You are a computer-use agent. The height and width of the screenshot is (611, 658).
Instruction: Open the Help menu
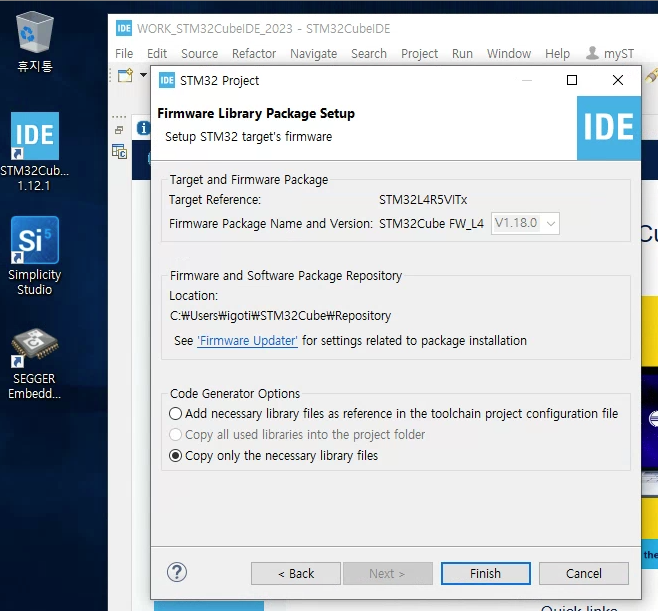pos(557,54)
